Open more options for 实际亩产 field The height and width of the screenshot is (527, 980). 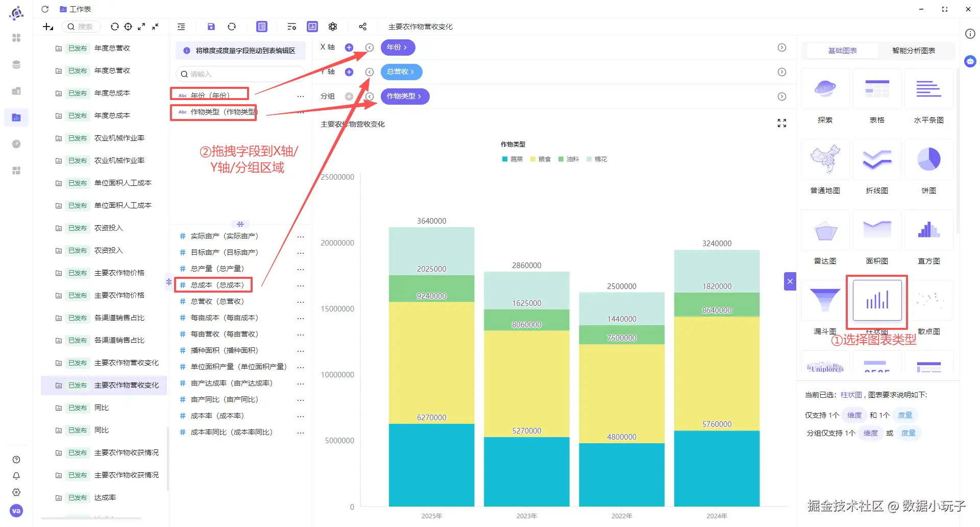[x=301, y=236]
